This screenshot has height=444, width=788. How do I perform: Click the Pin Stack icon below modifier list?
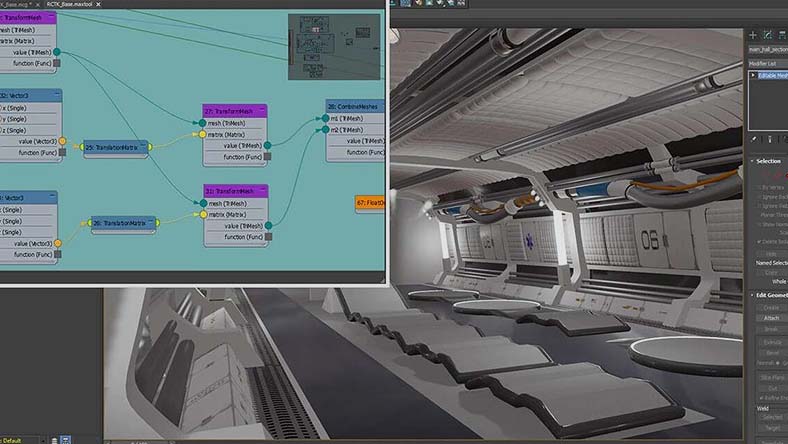click(x=754, y=139)
